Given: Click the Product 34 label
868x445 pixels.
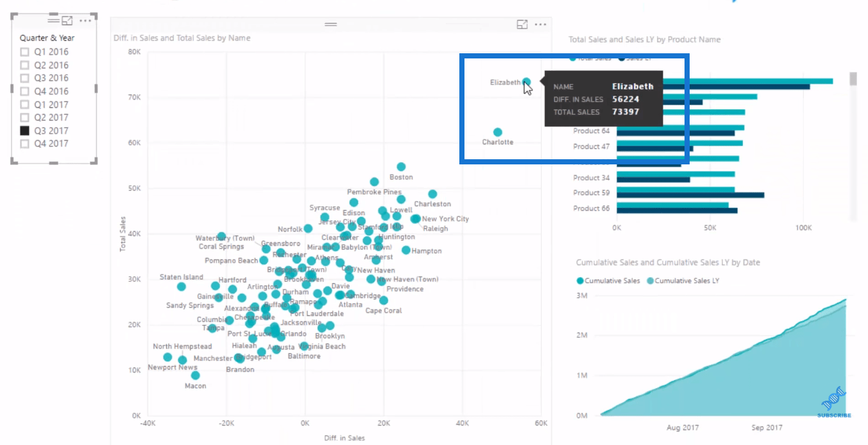Looking at the screenshot, I should point(591,178).
